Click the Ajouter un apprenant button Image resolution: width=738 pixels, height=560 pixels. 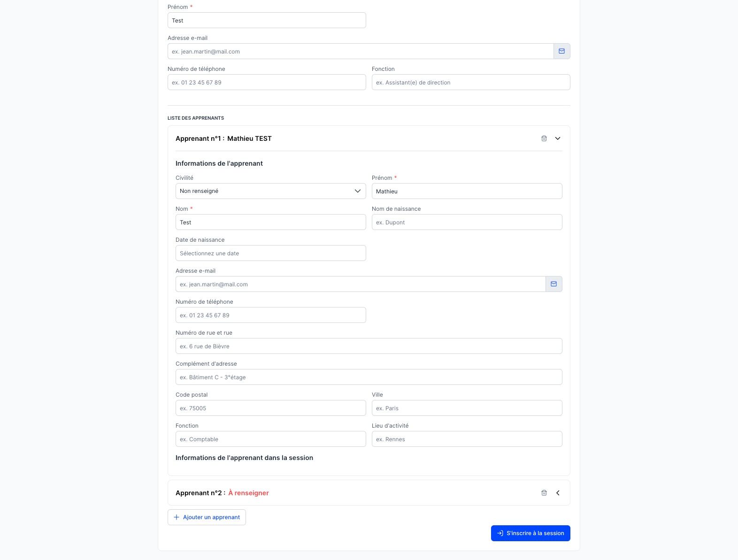click(207, 517)
